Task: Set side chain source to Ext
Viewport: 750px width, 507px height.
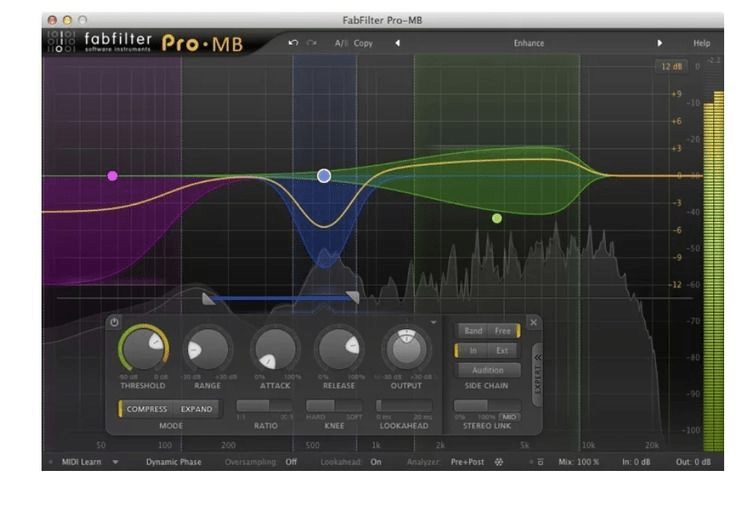Action: point(502,350)
